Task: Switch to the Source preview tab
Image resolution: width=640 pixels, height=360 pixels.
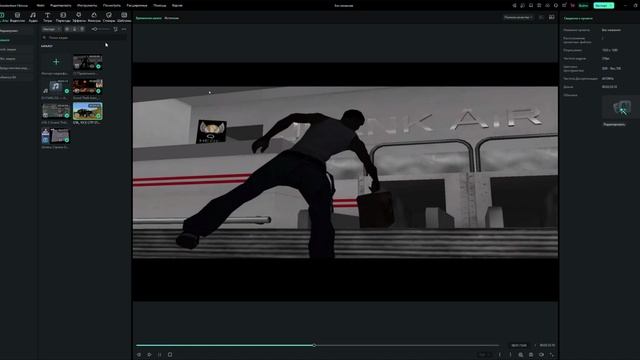Action: coord(171,18)
